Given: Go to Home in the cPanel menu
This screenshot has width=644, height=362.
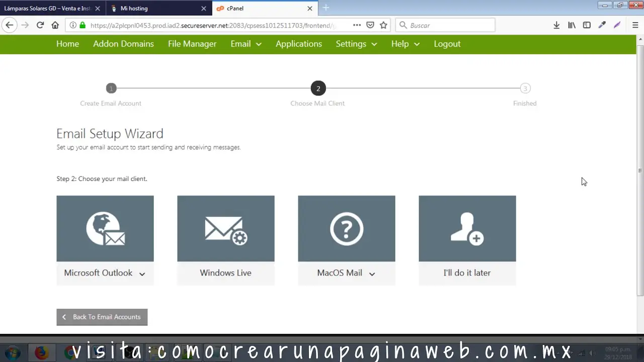Looking at the screenshot, I should pos(67,44).
